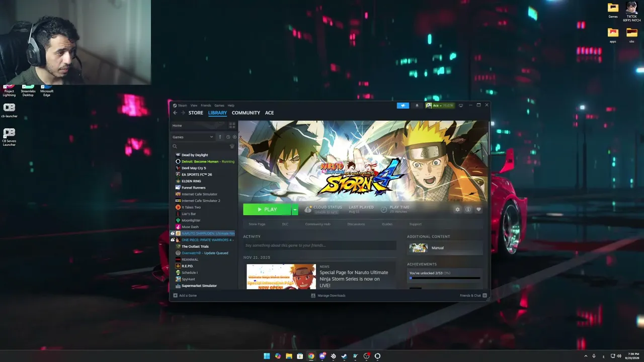Open the game's Store Page link
The height and width of the screenshot is (362, 644).
coord(257,224)
